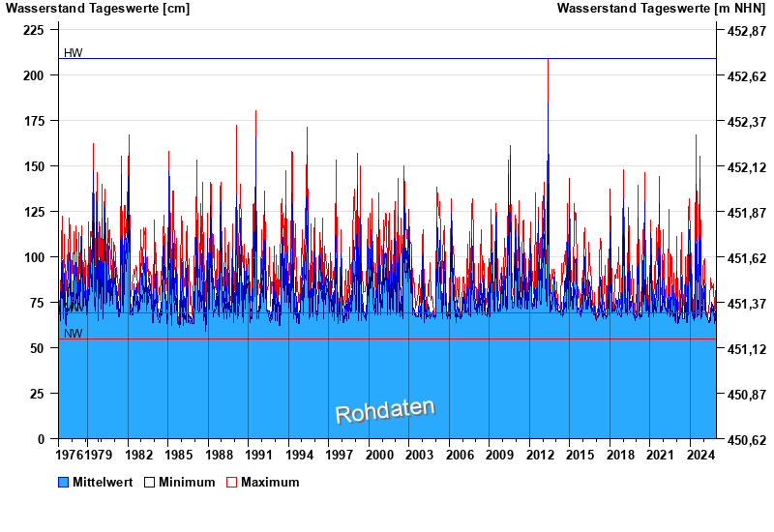The height and width of the screenshot is (532, 774).
Task: Click the 50 value on left axis
Action: pos(39,348)
